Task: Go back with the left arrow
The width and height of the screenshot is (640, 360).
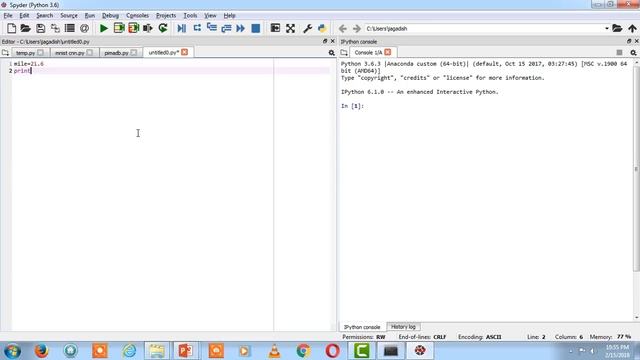Action: point(343,29)
